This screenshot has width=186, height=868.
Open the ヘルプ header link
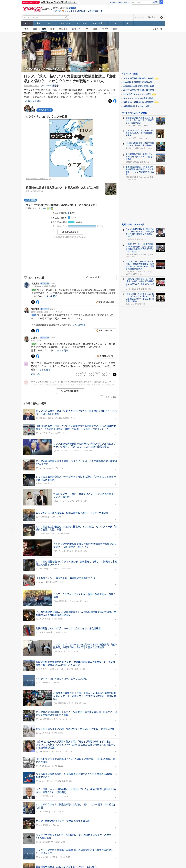click(127, 2)
